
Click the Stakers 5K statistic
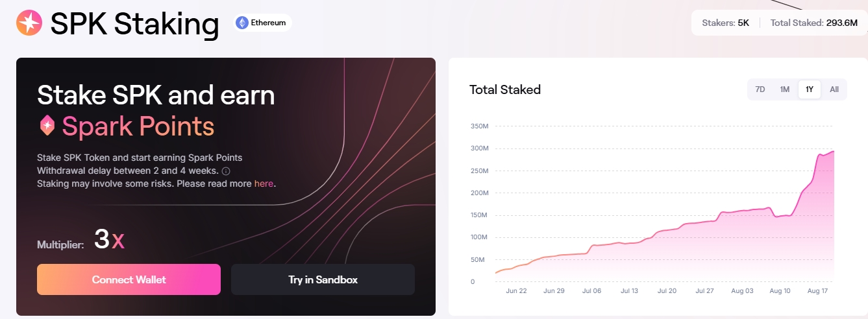[726, 23]
